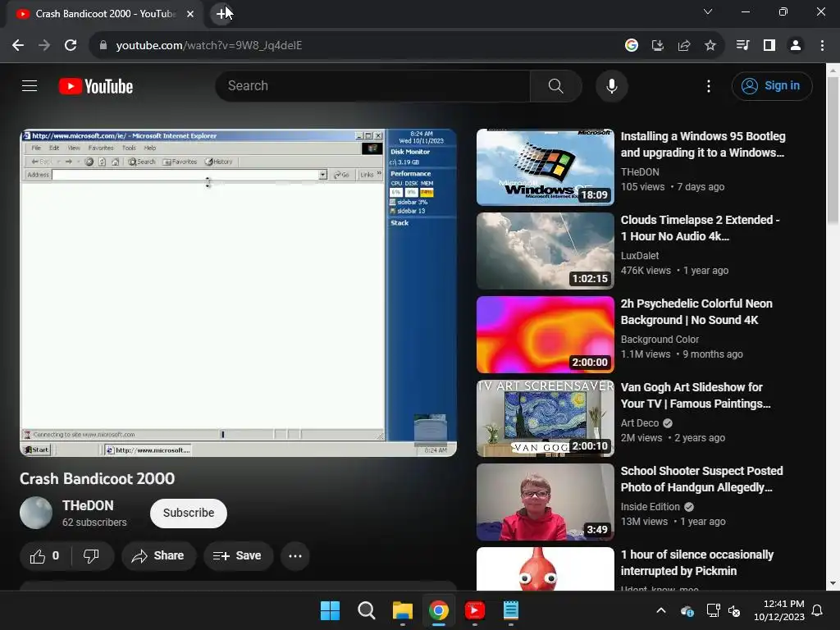Click the lock icon in the address bar
The width and height of the screenshot is (840, 630).
103,46
